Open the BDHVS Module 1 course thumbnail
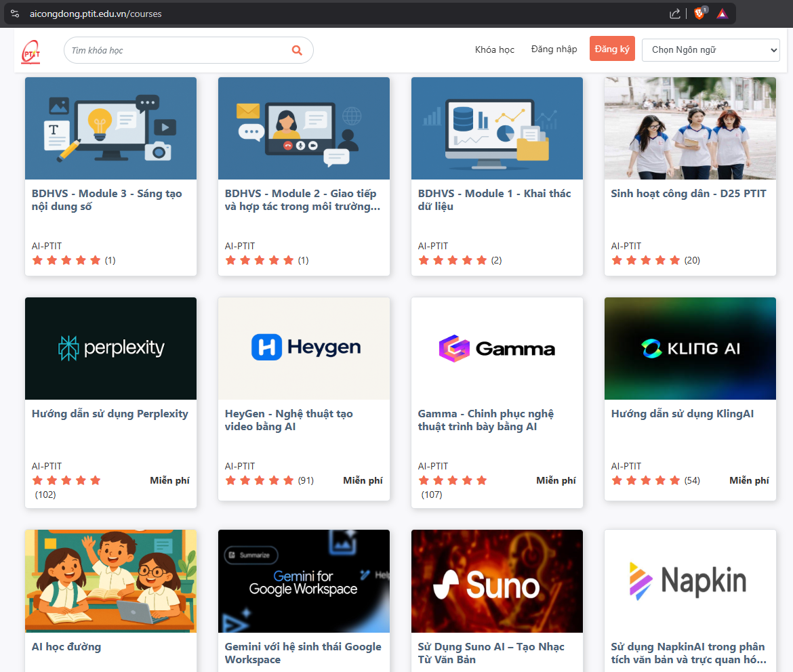The width and height of the screenshot is (793, 672). point(497,129)
